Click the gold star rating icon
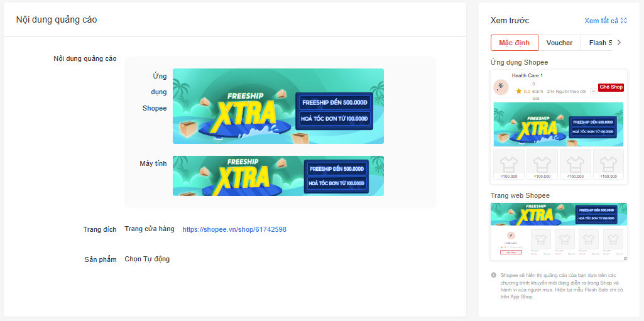Image resolution: width=644 pixels, height=321 pixels. click(x=519, y=91)
